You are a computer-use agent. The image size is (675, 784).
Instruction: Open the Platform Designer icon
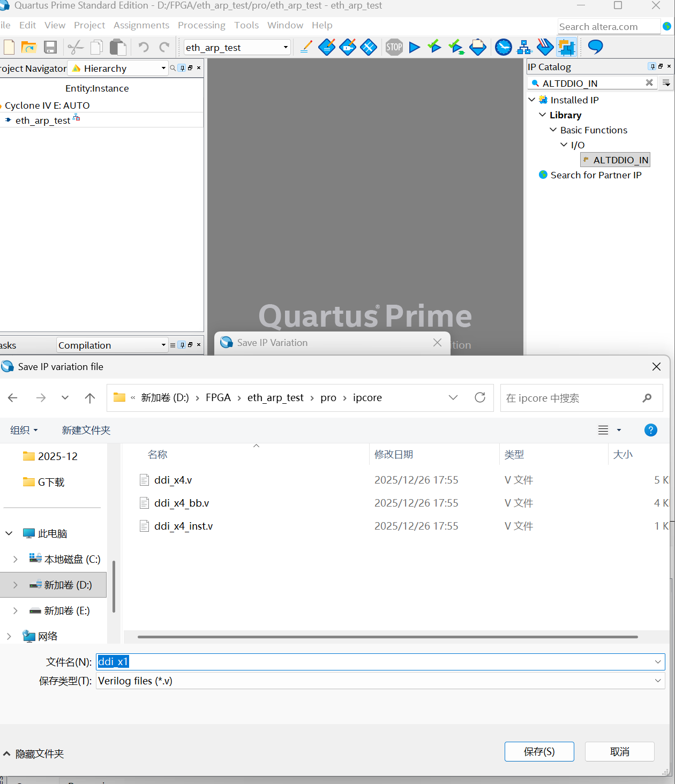[566, 47]
